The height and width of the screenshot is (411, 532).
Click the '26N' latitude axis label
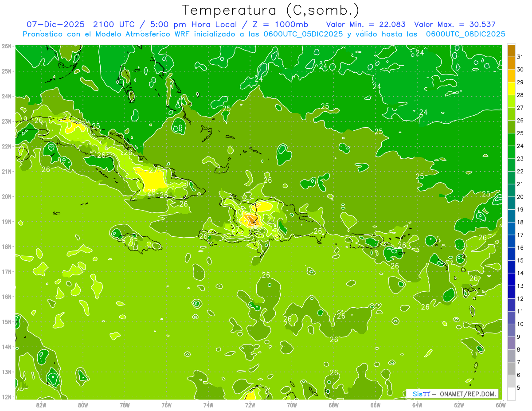pyautogui.click(x=7, y=46)
